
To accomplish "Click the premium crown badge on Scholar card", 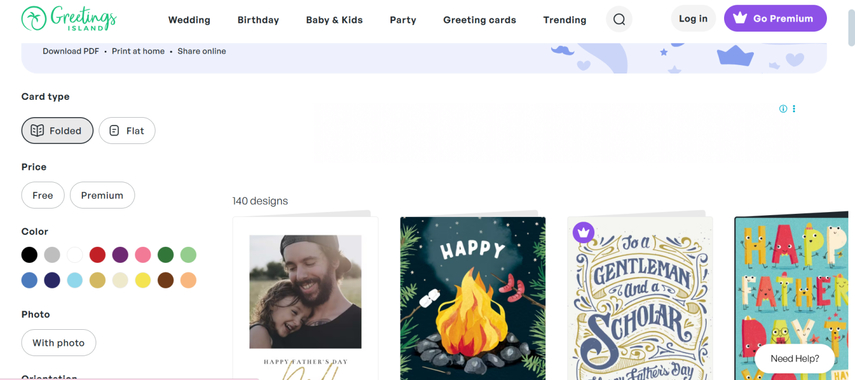I will click(x=583, y=233).
